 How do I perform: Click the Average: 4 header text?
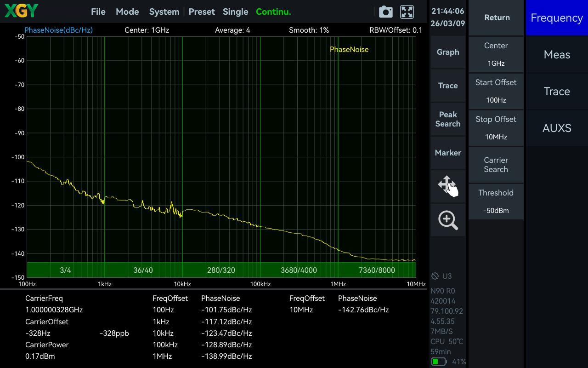coord(232,30)
